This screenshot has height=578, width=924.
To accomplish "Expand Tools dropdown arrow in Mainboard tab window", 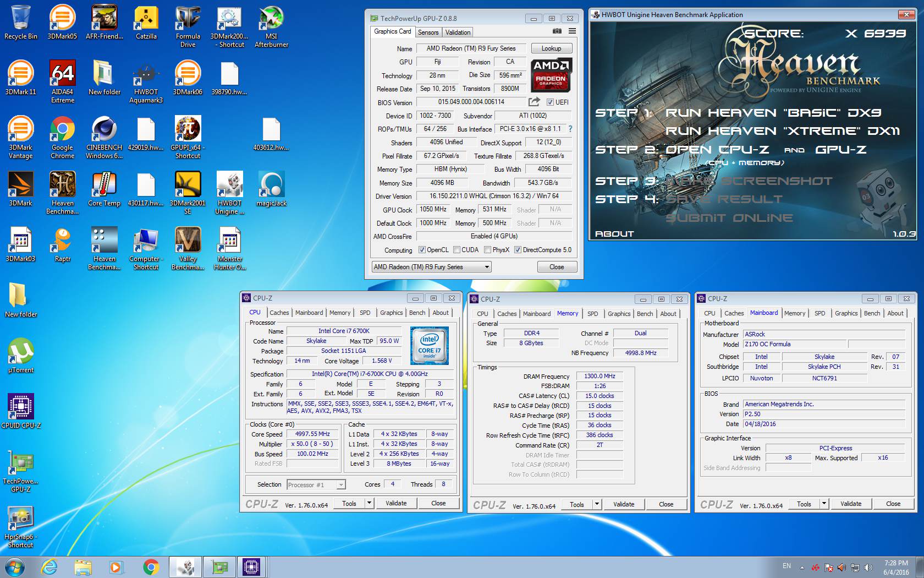I will pyautogui.click(x=824, y=504).
